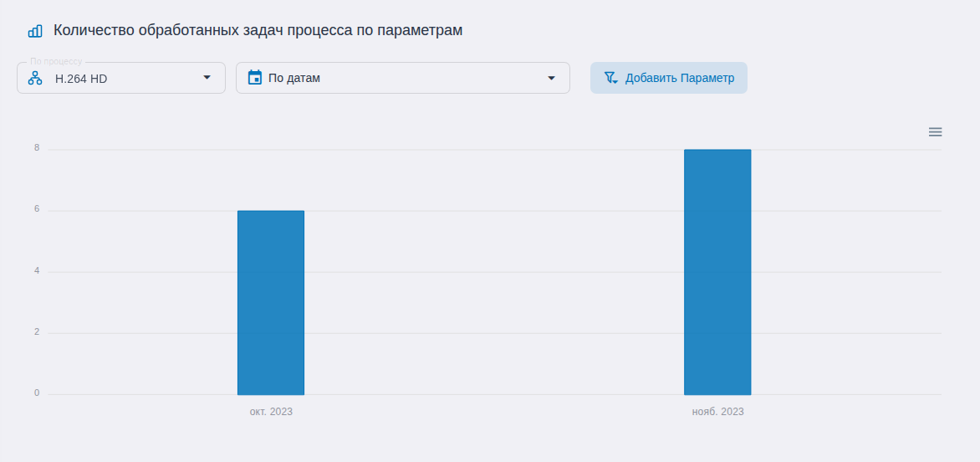980x462 pixels.
Task: Click the y-axis value 8
Action: (x=37, y=148)
